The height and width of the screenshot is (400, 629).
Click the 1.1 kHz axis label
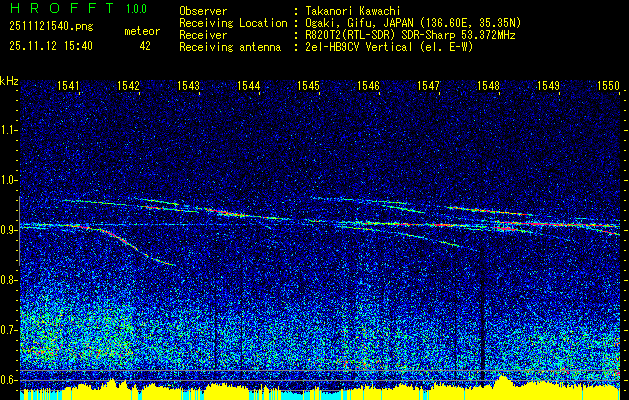pyautogui.click(x=8, y=130)
